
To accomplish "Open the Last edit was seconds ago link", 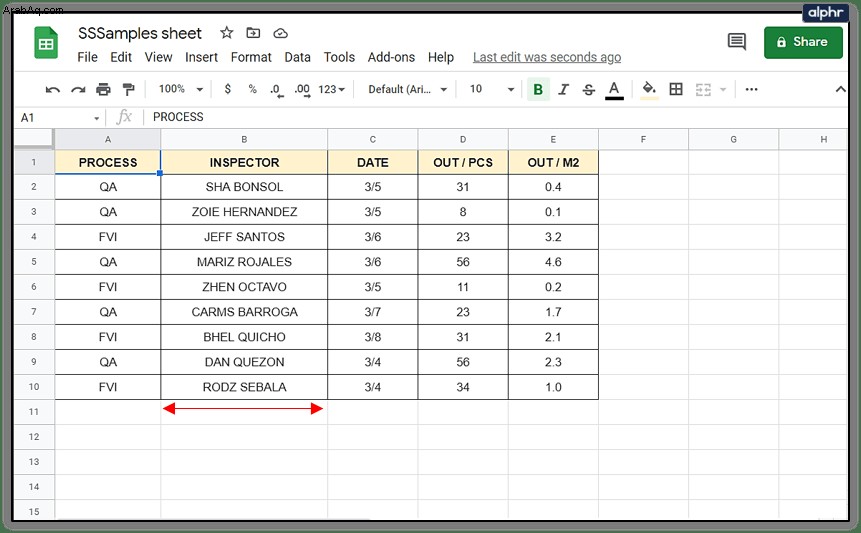I will click(x=547, y=57).
